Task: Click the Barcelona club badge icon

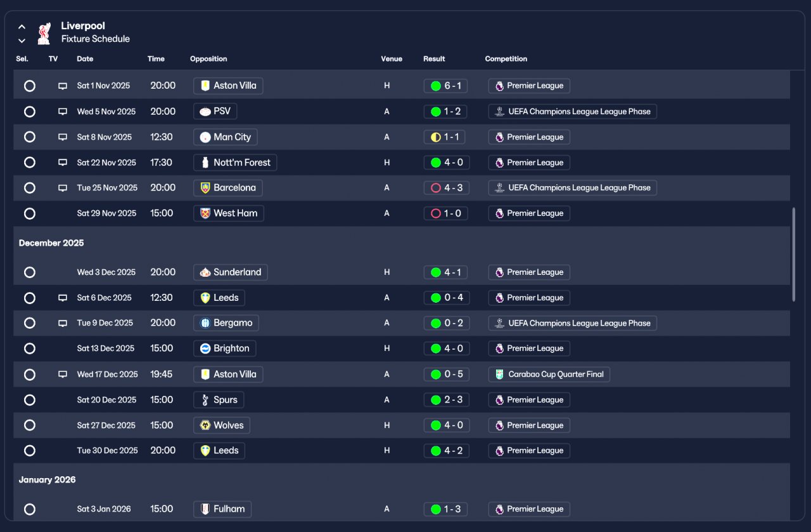Action: [x=205, y=187]
